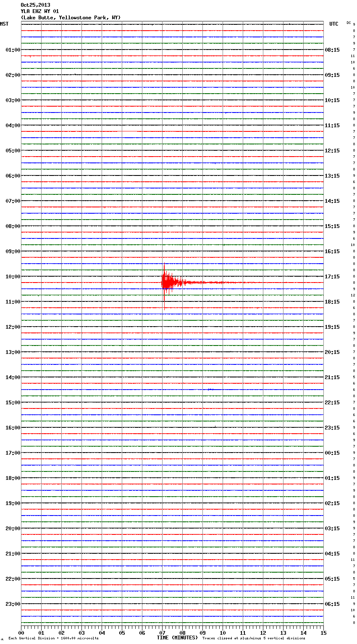Click the 13:15 UTC time label

(x=332, y=176)
